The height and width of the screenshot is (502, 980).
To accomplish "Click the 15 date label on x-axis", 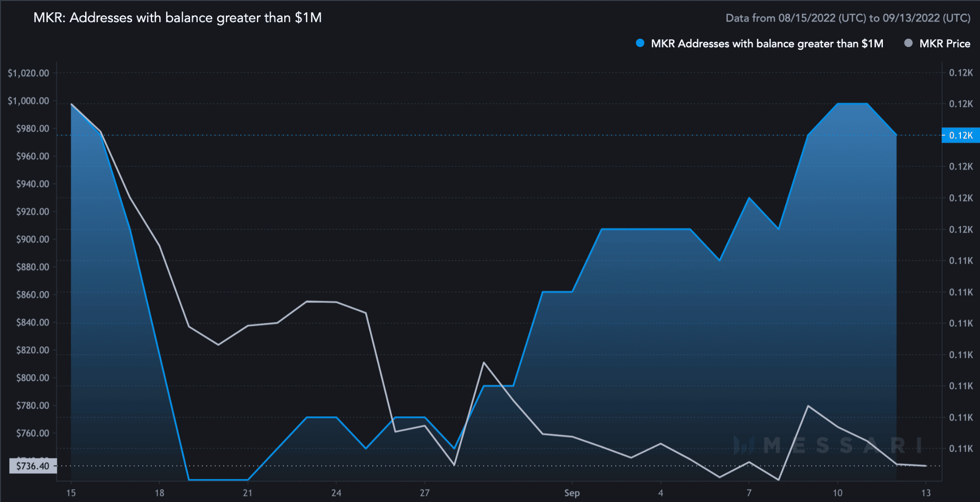I will (71, 493).
